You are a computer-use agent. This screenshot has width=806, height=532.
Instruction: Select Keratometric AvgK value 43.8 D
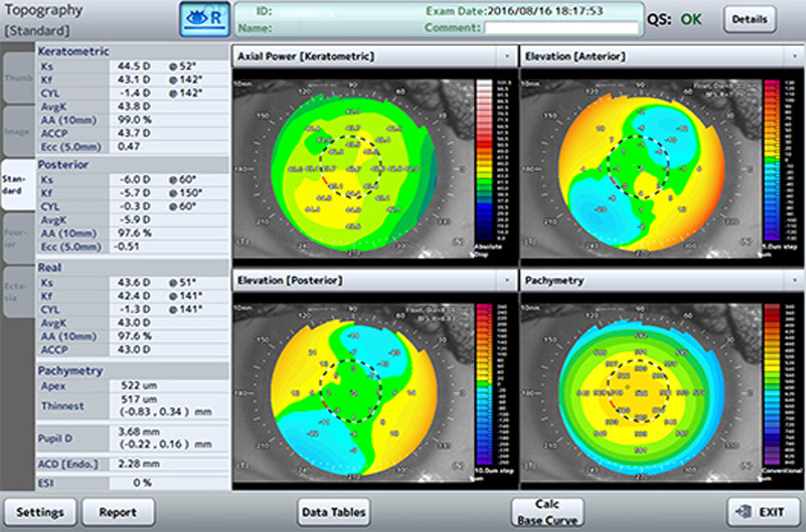[134, 106]
